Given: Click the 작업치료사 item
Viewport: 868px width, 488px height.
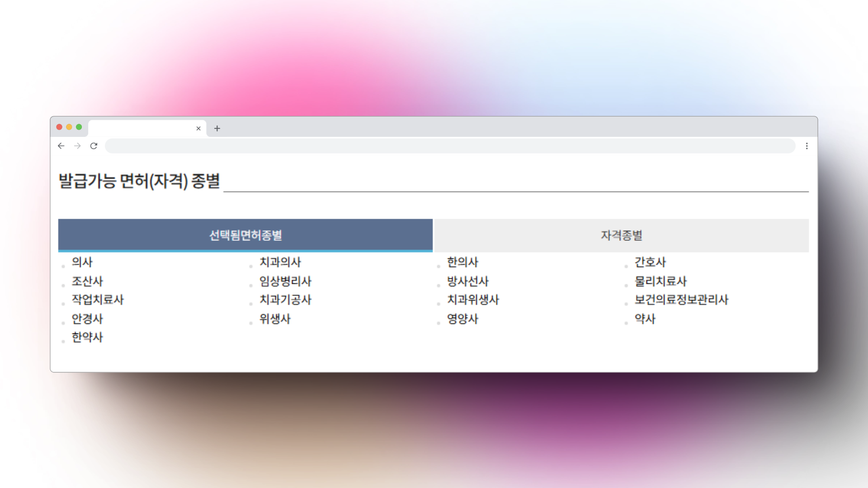Looking at the screenshot, I should tap(98, 300).
